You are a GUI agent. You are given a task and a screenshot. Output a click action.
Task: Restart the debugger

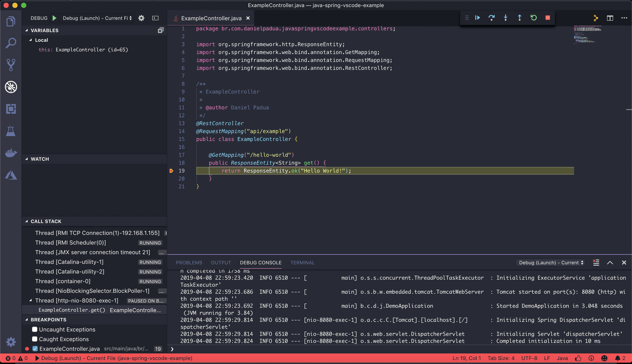[533, 17]
